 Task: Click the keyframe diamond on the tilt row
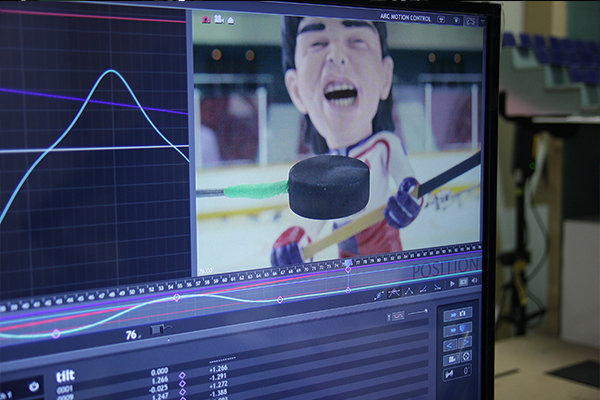click(182, 376)
